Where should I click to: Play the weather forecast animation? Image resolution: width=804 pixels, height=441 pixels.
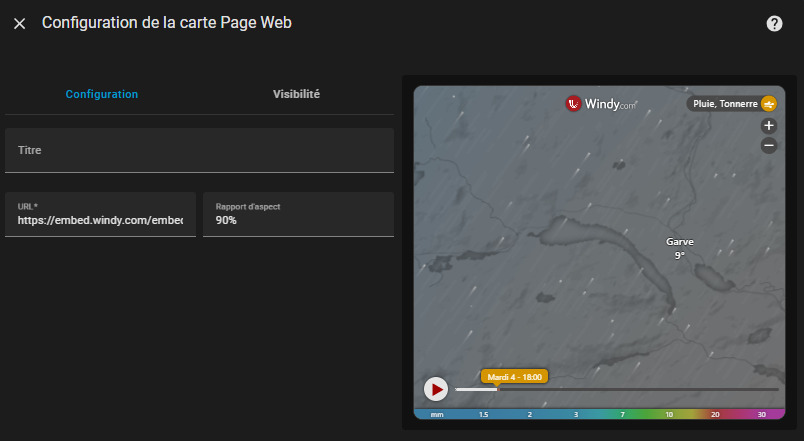coord(435,388)
